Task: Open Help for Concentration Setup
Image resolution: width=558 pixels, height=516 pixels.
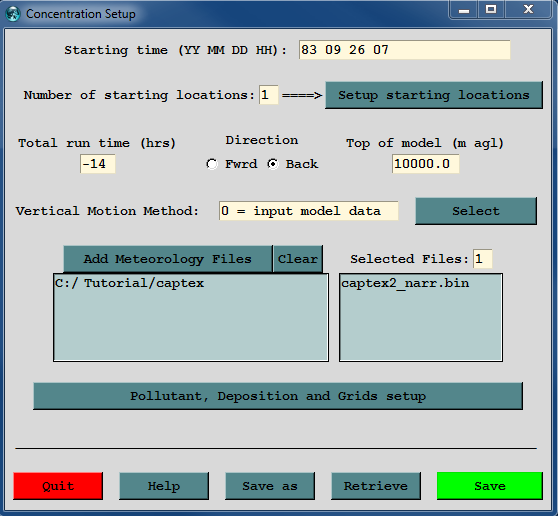Action: point(164,486)
